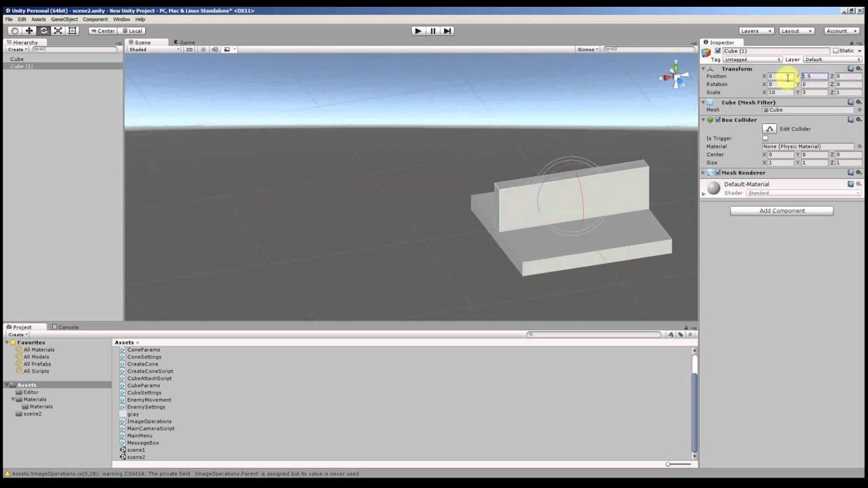868x488 pixels.
Task: Open the Shaded draw mode dropdown
Action: point(154,49)
